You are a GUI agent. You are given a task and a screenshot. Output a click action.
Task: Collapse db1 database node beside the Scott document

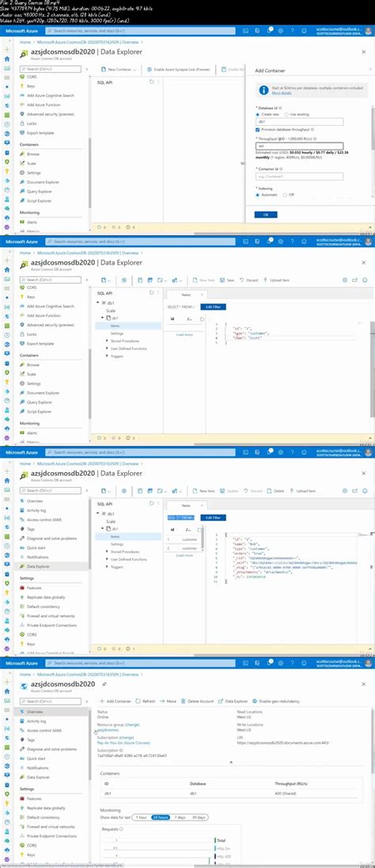tap(98, 303)
